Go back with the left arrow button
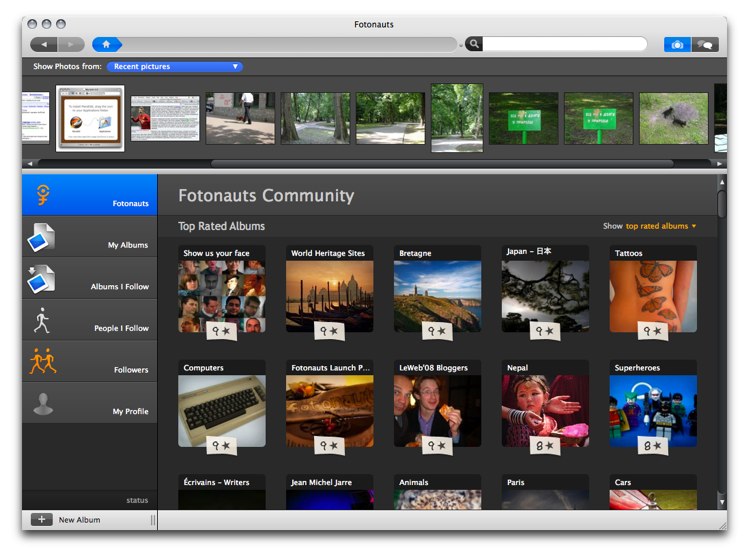The width and height of the screenshot is (749, 550). click(x=43, y=44)
